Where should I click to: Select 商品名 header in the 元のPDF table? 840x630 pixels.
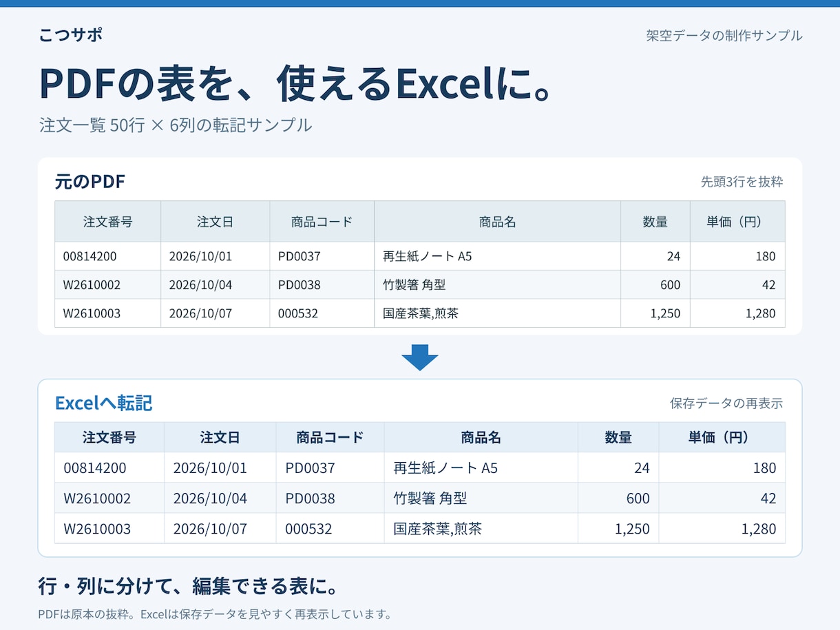tap(497, 222)
